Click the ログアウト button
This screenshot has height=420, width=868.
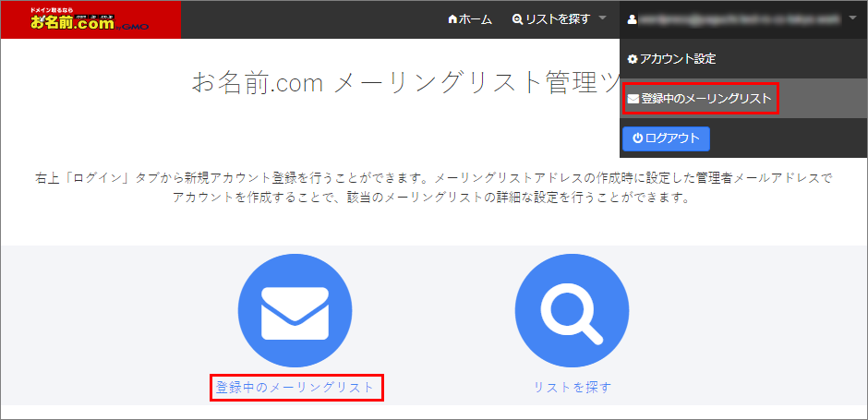click(x=666, y=138)
